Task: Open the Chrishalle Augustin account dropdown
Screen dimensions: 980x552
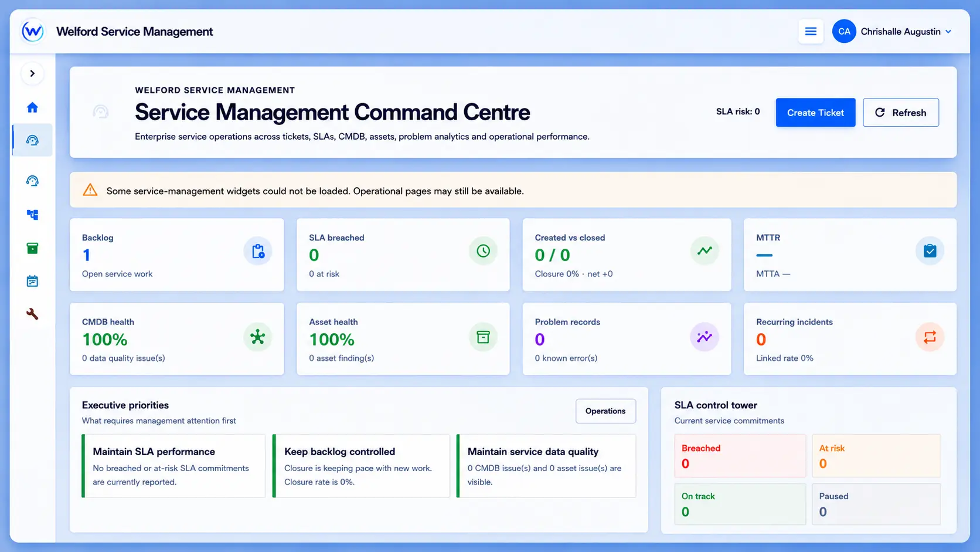Action: coord(906,32)
